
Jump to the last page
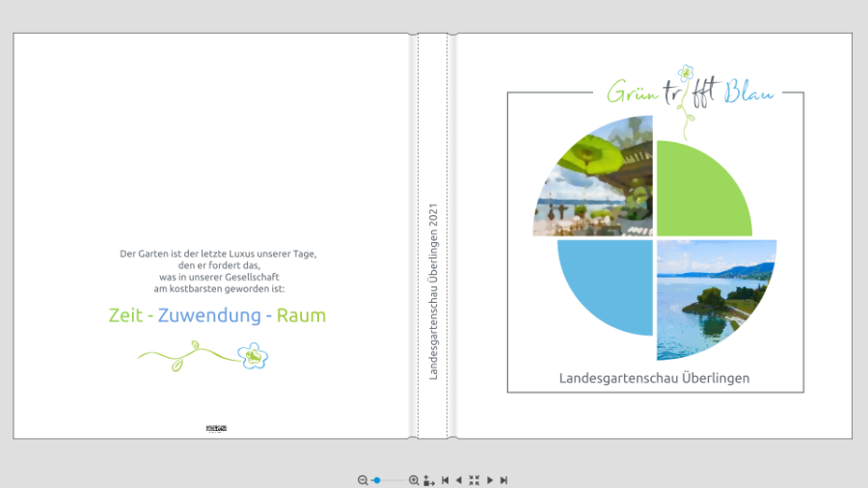[503, 480]
